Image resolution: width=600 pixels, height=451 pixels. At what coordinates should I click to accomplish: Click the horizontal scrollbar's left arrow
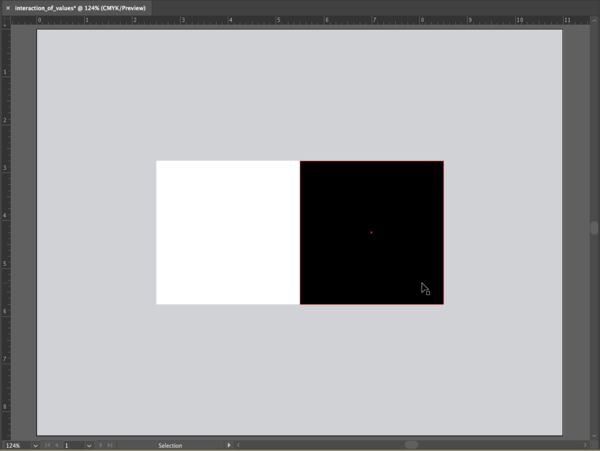[x=238, y=444]
